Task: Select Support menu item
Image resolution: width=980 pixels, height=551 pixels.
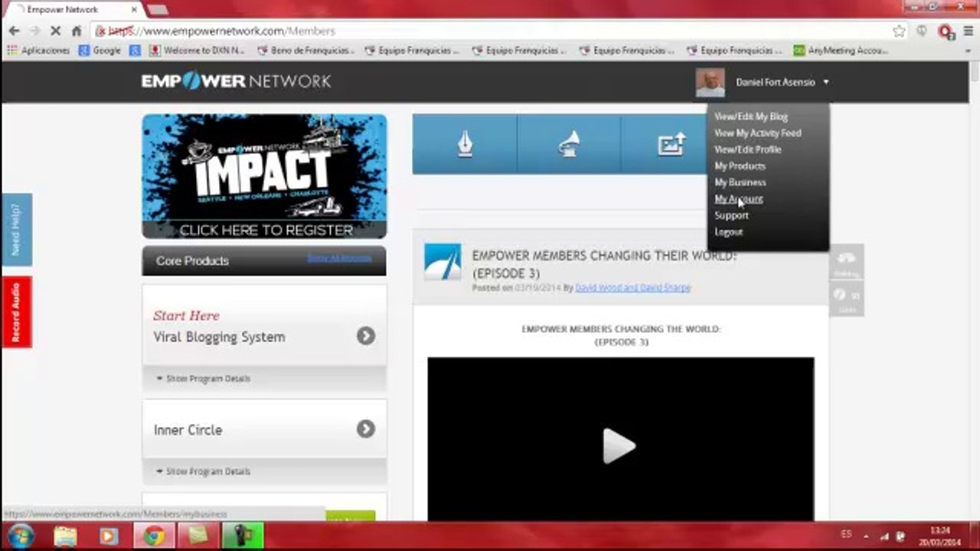Action: 731,216
